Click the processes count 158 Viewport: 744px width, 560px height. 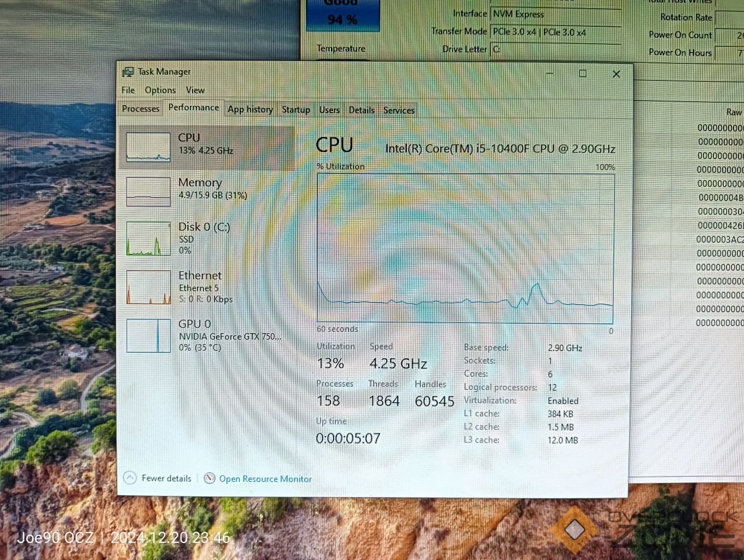pyautogui.click(x=328, y=401)
